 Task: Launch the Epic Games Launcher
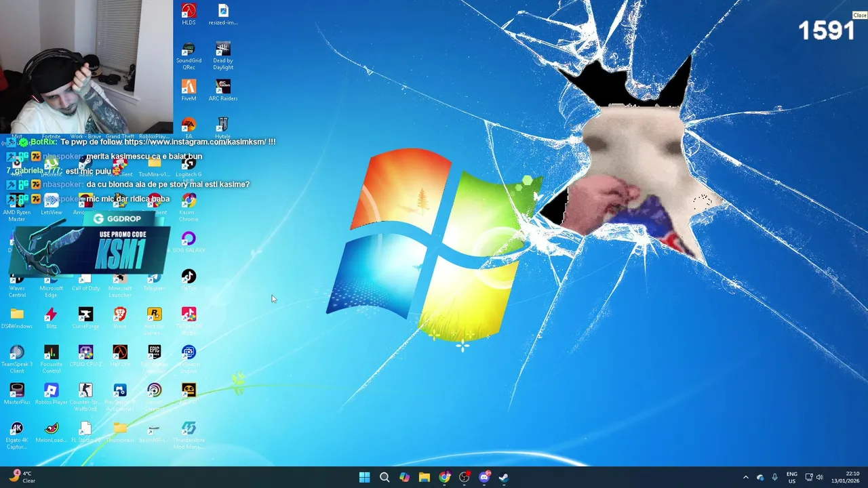[155, 357]
